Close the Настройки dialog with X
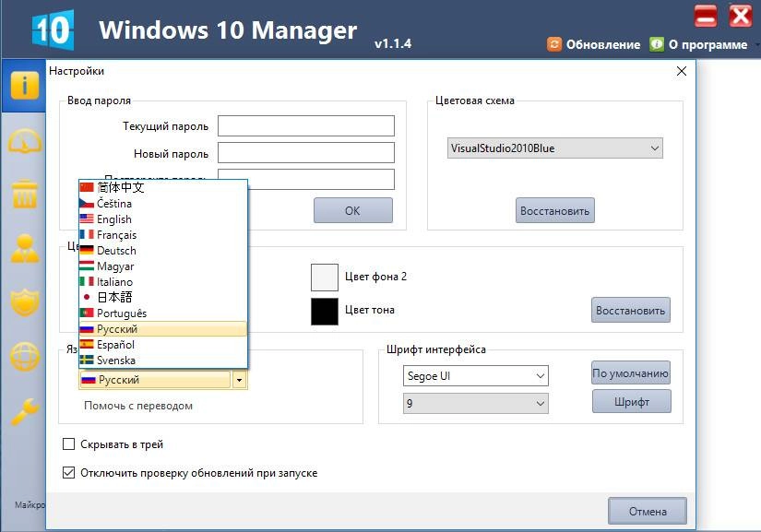This screenshot has width=761, height=532. point(682,71)
